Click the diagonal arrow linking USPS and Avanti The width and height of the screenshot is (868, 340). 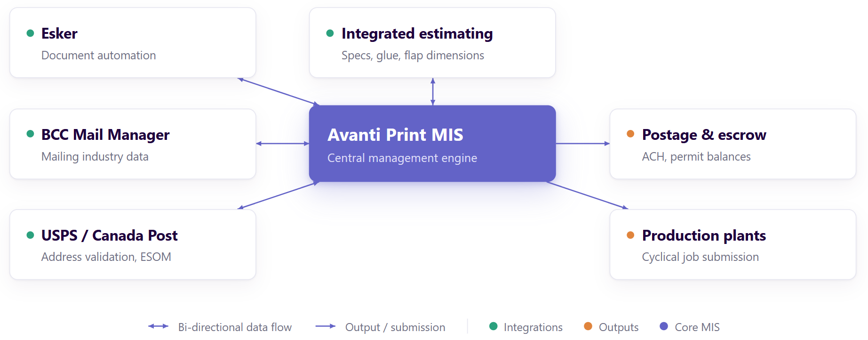(279, 195)
